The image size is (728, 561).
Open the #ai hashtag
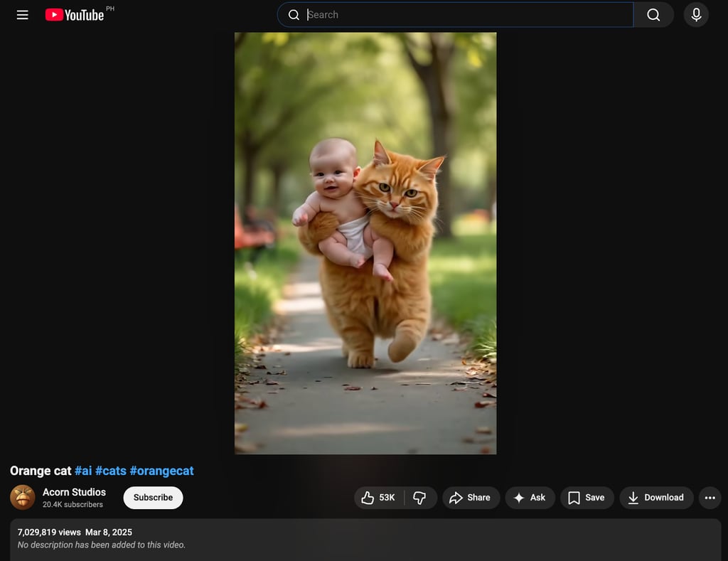[83, 470]
